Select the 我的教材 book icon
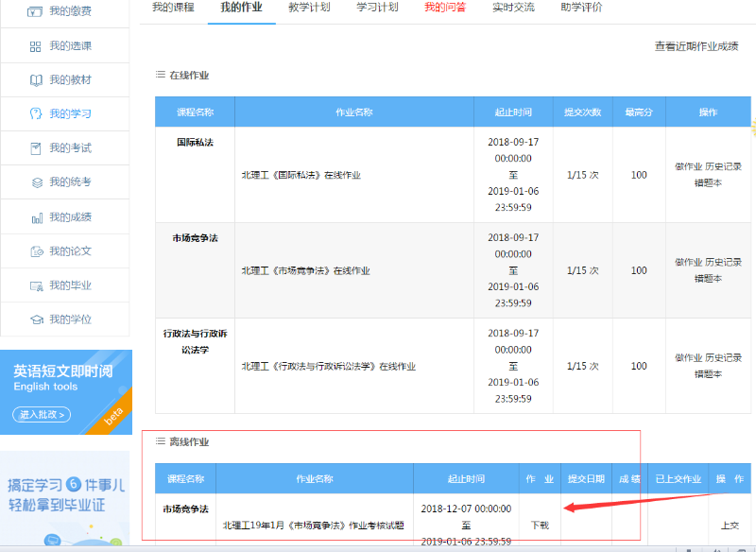 [x=36, y=80]
